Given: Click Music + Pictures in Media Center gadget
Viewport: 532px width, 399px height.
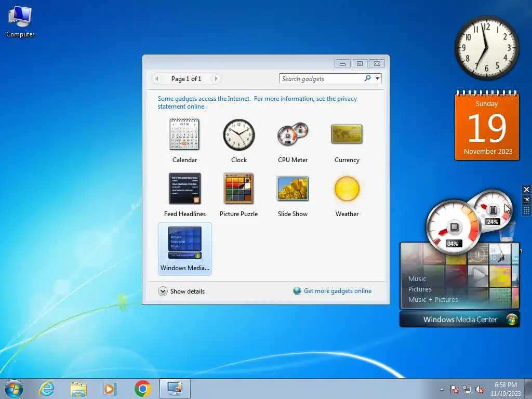Looking at the screenshot, I should [433, 299].
